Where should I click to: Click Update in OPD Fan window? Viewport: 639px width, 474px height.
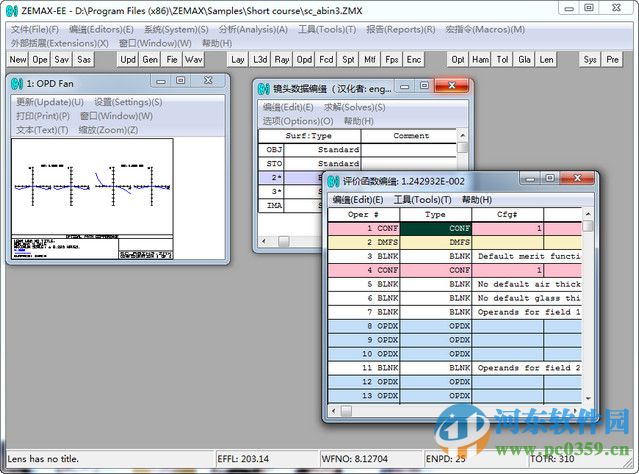(x=50, y=102)
